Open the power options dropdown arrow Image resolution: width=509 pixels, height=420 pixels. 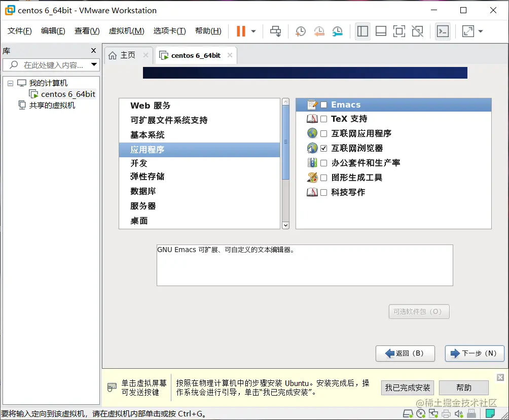[x=253, y=31]
